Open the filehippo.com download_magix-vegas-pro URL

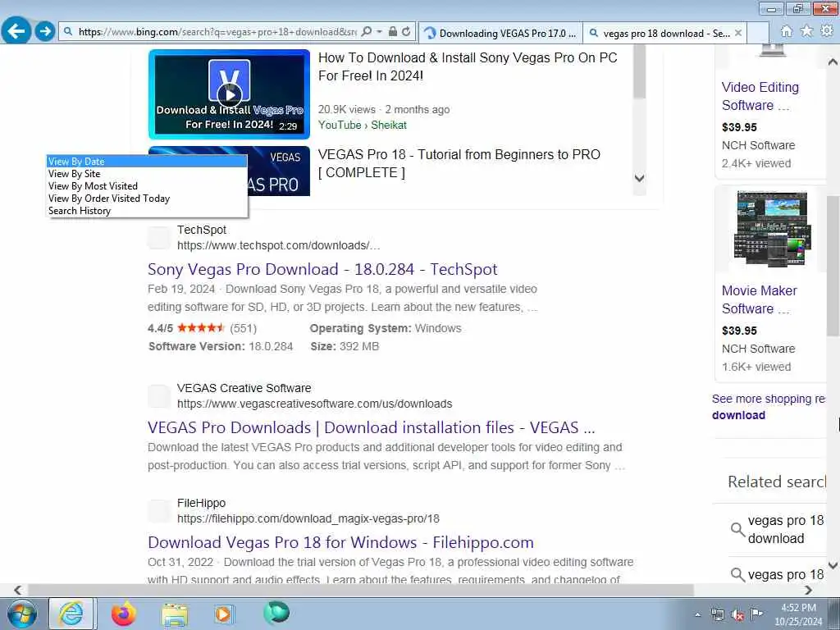tap(308, 518)
